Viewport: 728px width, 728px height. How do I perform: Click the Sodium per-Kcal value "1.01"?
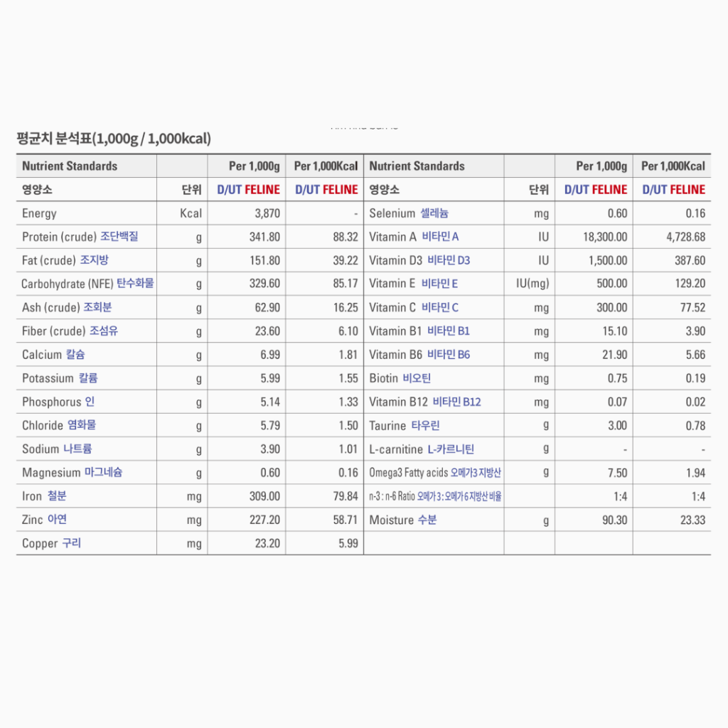click(x=348, y=449)
